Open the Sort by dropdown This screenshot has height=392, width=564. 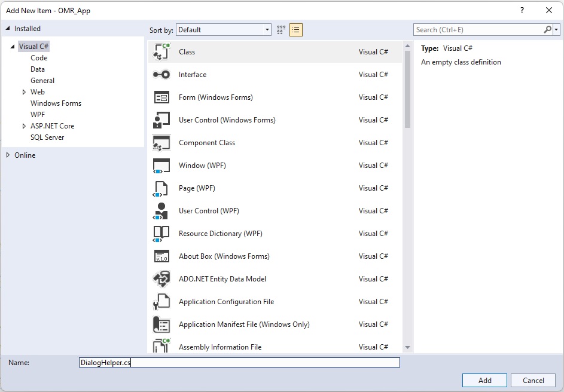pyautogui.click(x=224, y=30)
